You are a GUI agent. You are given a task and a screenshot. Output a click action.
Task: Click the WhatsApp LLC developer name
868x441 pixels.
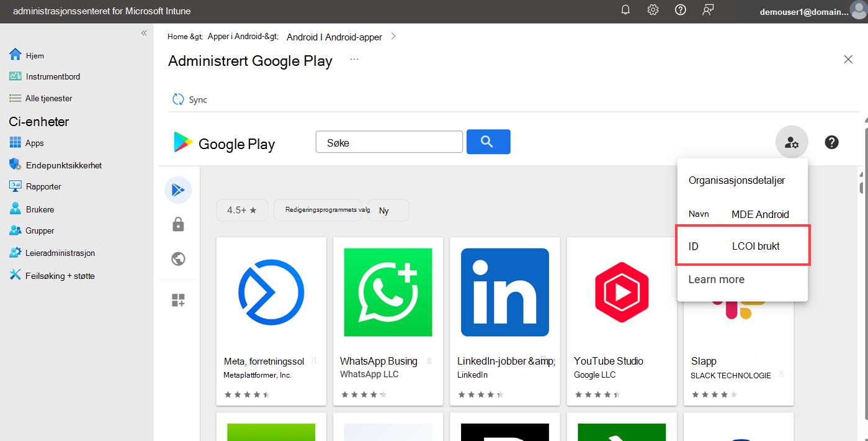pyautogui.click(x=369, y=375)
